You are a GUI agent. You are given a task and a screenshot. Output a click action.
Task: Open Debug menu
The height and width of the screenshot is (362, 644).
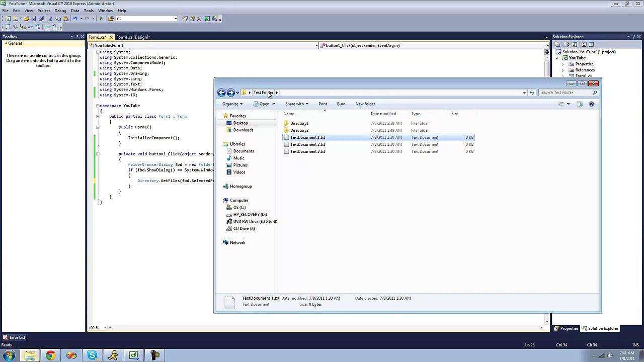click(60, 11)
